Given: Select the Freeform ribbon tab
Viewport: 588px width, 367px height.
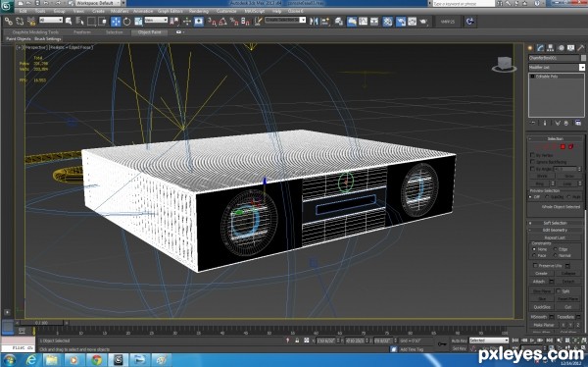Looking at the screenshot, I should (82, 32).
